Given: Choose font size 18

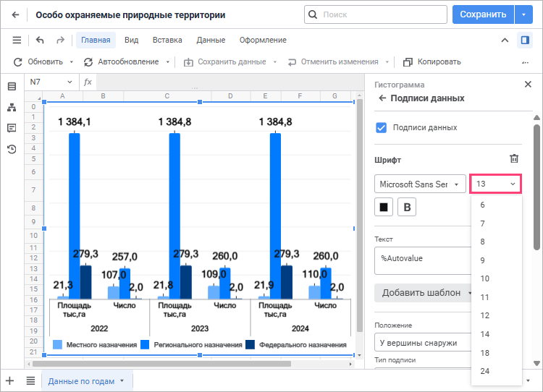Looking at the screenshot, I should point(496,353).
